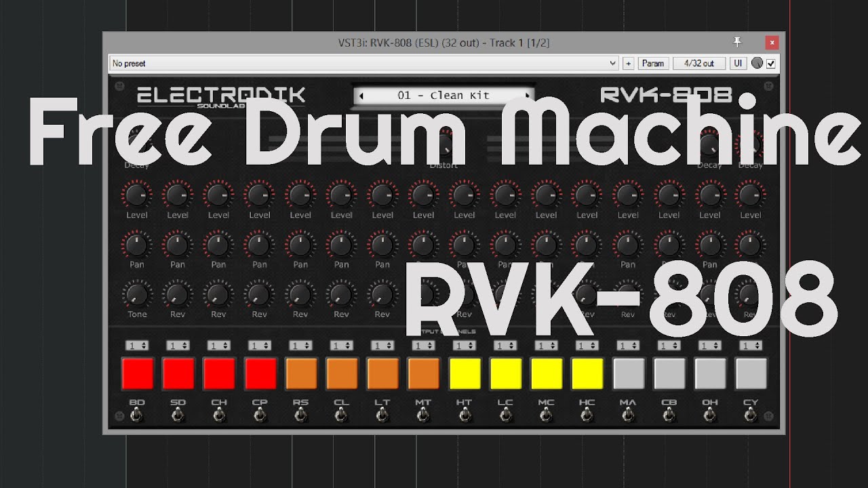Pin the RVK-808 plugin window
The image size is (868, 488).
[738, 43]
